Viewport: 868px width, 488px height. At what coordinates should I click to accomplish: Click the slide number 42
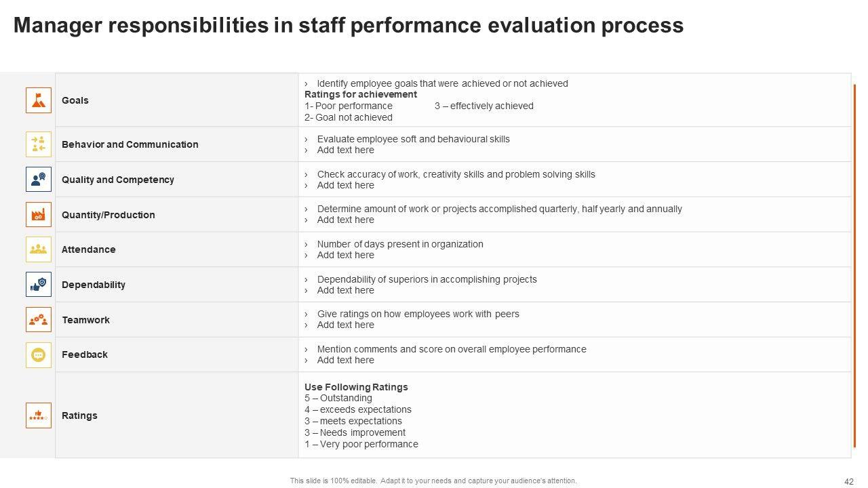pos(848,481)
